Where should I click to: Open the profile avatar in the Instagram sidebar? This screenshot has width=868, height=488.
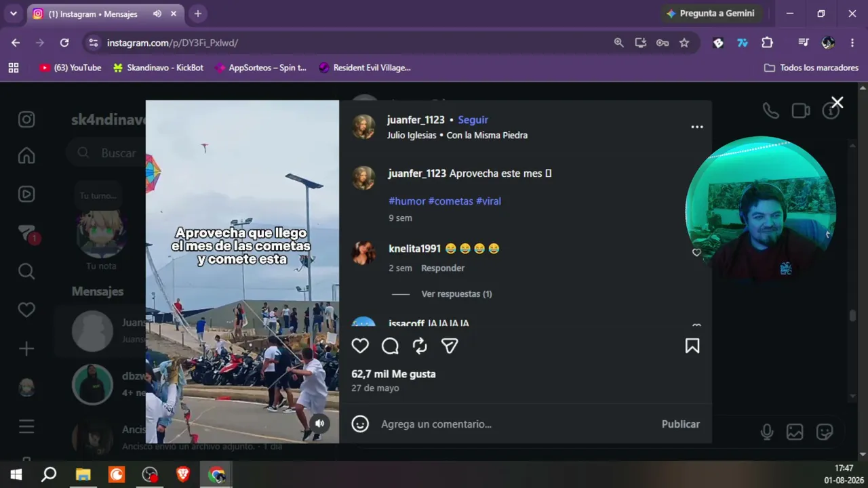coord(26,387)
